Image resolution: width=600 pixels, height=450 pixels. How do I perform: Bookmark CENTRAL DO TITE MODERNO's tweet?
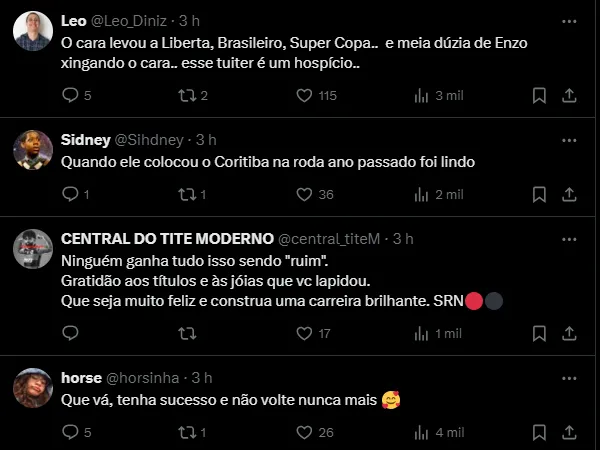tap(539, 333)
